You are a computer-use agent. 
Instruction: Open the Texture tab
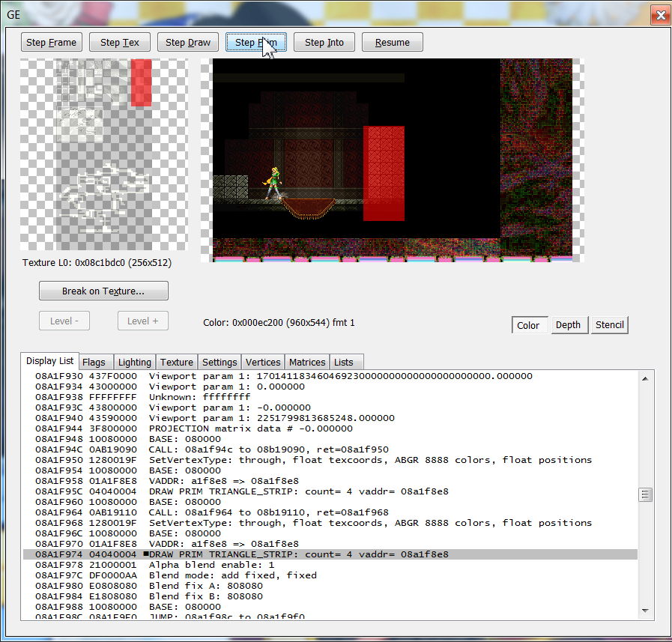click(177, 363)
